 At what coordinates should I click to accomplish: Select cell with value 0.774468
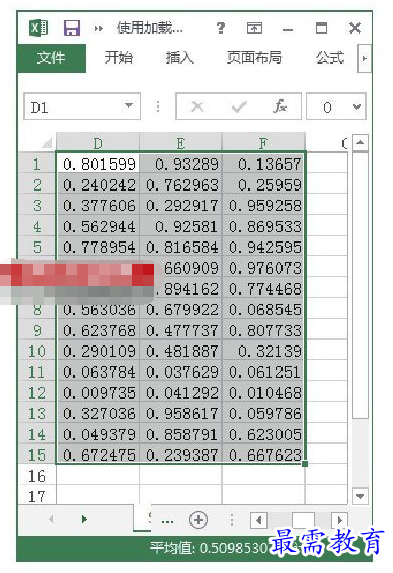[263, 289]
